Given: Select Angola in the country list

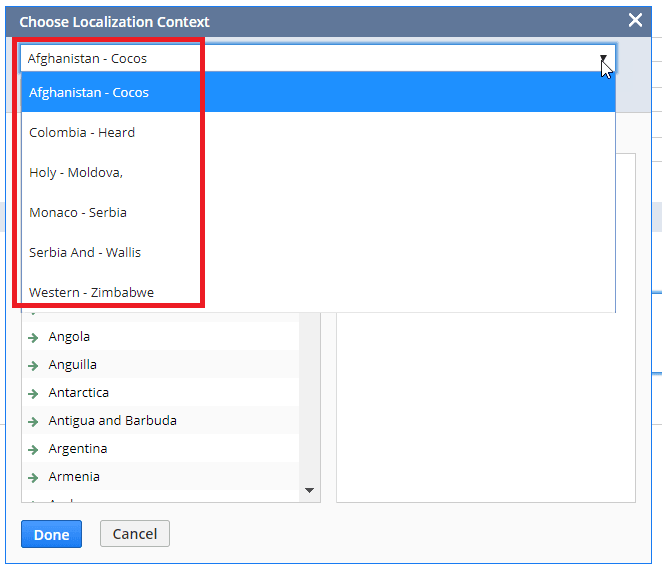Looking at the screenshot, I should (x=69, y=336).
